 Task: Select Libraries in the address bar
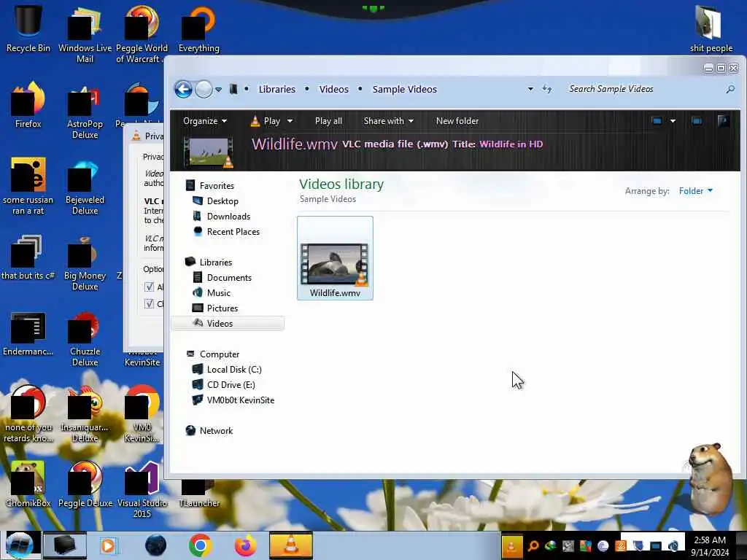click(x=276, y=89)
